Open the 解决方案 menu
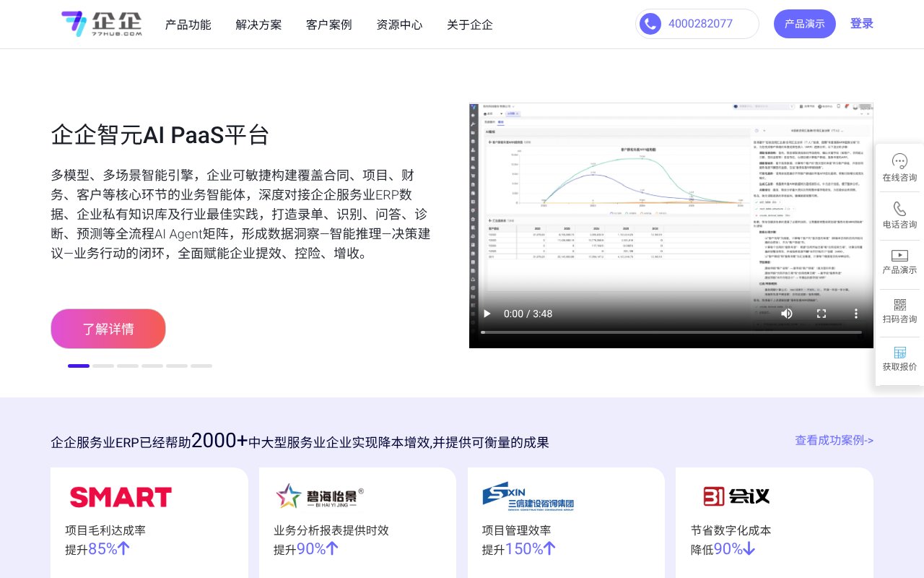Screen dimensions: 924x578 [x=258, y=25]
